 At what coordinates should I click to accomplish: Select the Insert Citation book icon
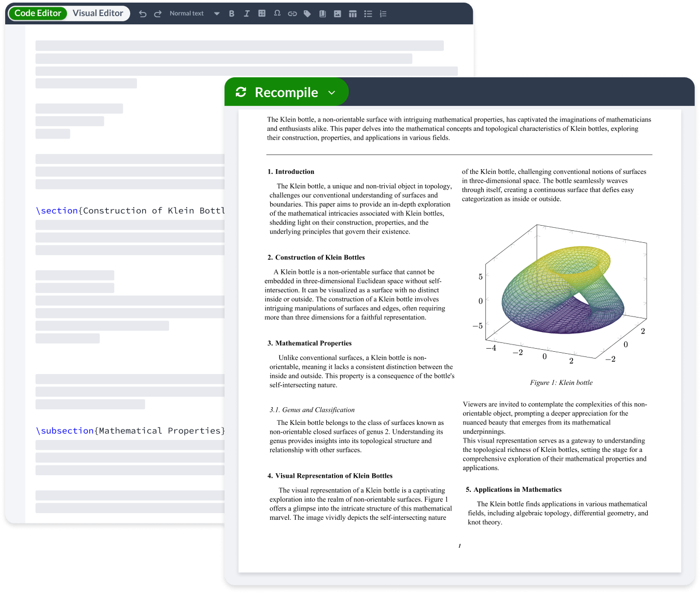tap(322, 13)
